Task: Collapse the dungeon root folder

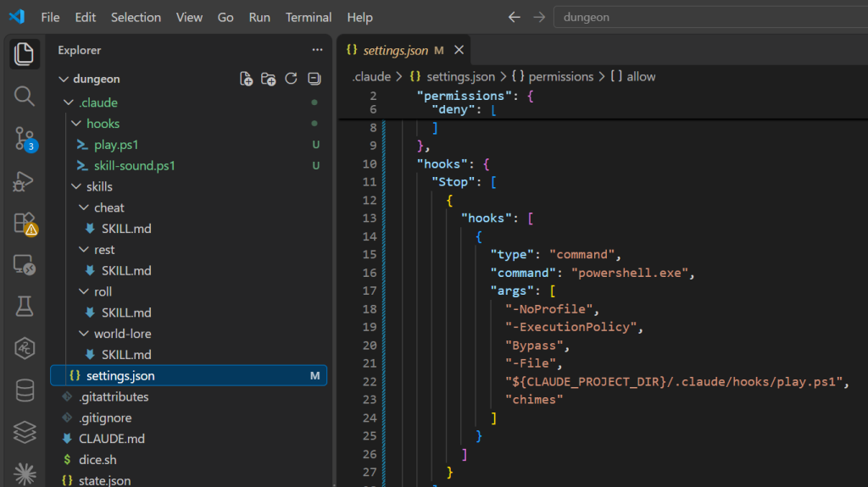Action: [x=64, y=79]
